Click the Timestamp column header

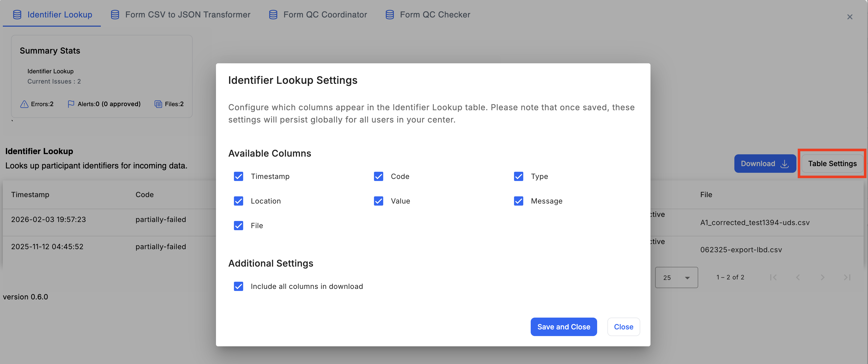pos(30,195)
